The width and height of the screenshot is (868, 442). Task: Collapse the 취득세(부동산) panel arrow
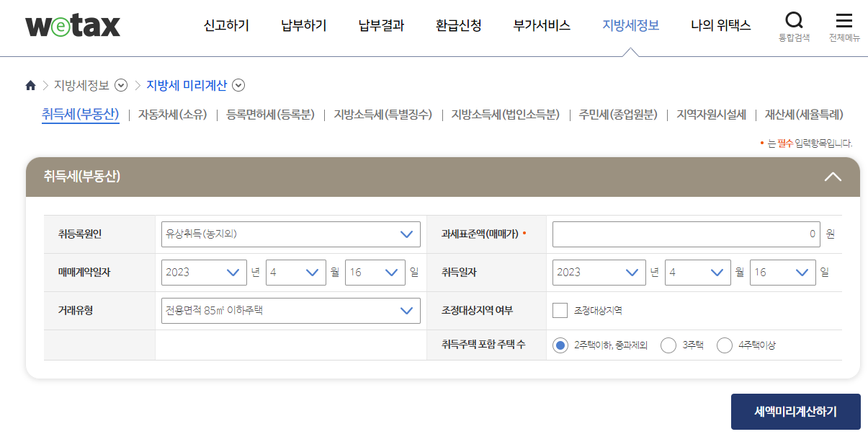833,176
